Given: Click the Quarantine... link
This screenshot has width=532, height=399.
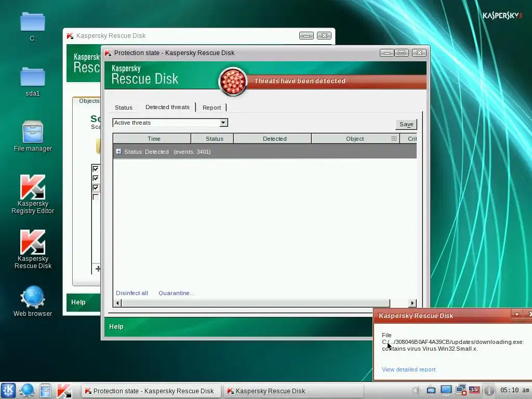Looking at the screenshot, I should pos(176,293).
